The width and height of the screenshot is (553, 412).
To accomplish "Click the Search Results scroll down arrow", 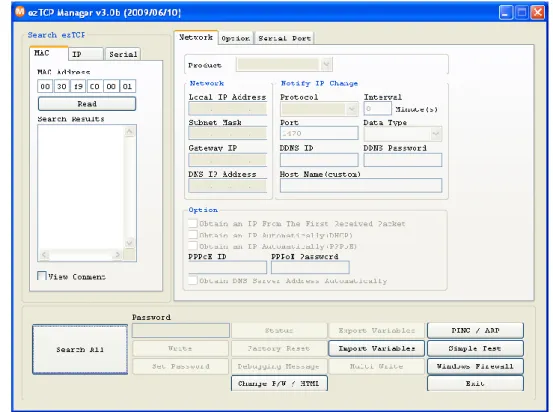I will [x=129, y=243].
